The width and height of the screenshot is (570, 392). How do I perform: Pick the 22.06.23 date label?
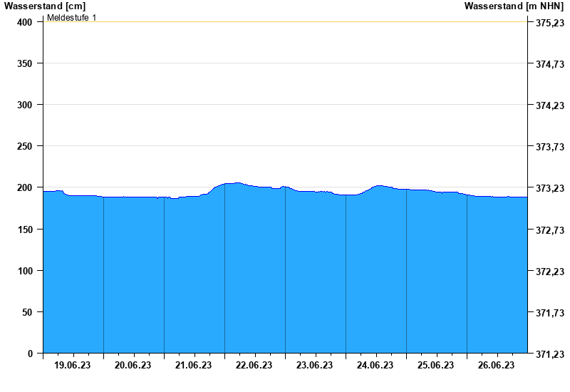254,366
